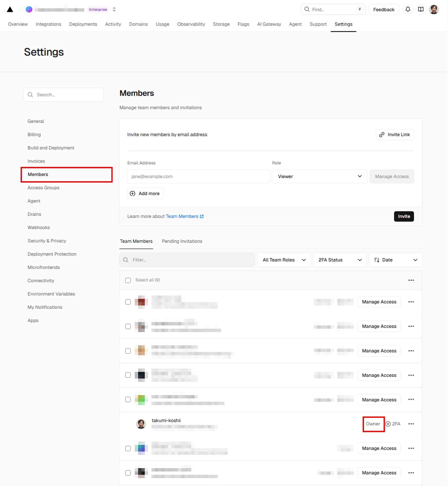Screen dimensions: 448x486
Task: Open General settings in sidebar
Action: tap(36, 121)
